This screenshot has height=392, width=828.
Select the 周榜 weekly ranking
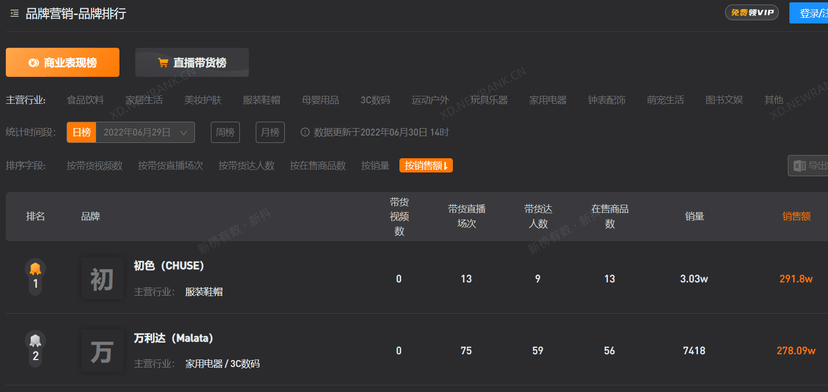(x=225, y=132)
